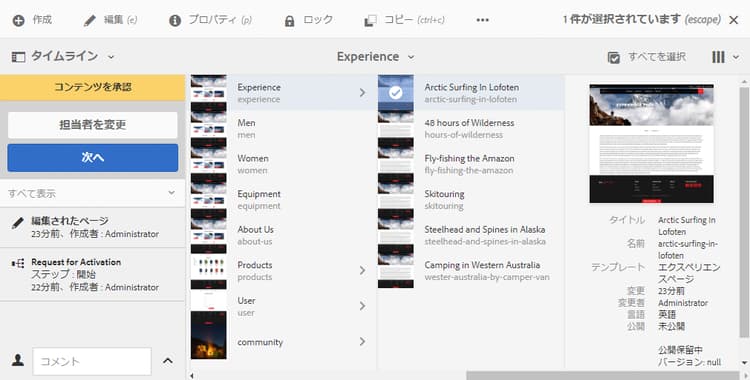This screenshot has width=750, height=380.
Task: Click the Lock padlock icon
Action: tap(289, 21)
